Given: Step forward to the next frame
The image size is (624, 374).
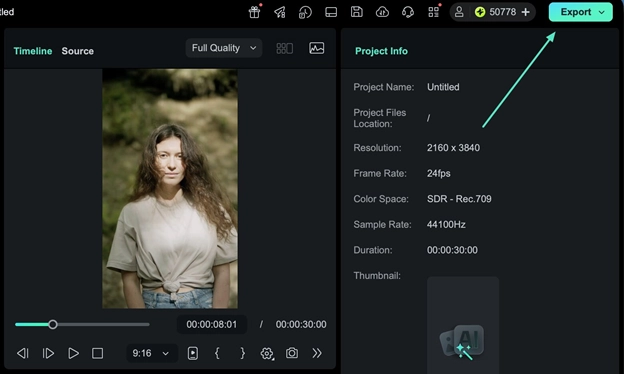Looking at the screenshot, I should [48, 353].
